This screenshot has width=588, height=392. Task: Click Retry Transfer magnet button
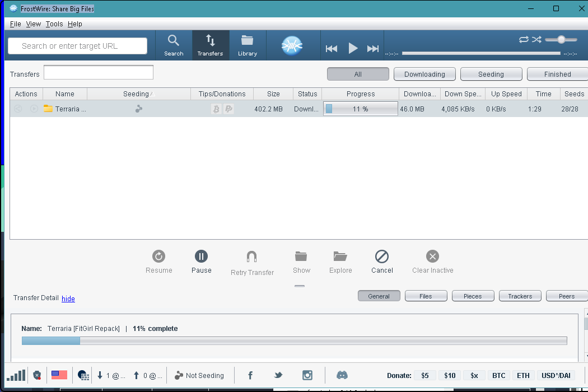tap(252, 263)
